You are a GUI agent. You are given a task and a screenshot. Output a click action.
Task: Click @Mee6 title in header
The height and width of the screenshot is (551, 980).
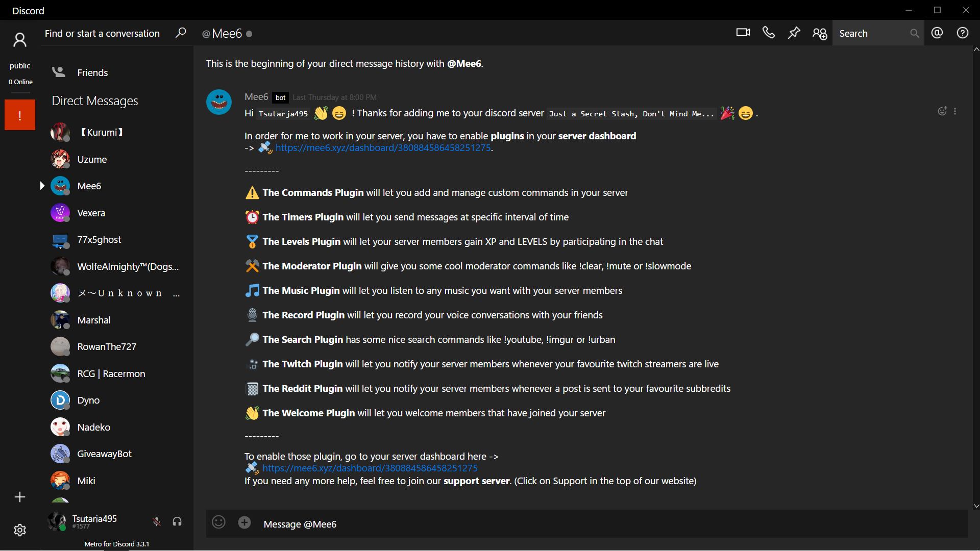point(222,34)
